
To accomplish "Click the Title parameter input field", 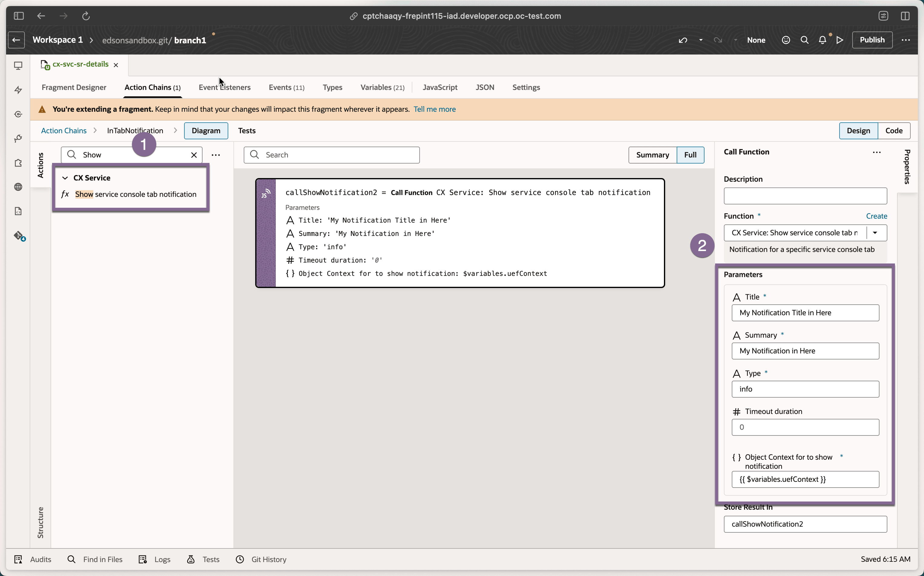I will [x=805, y=313].
